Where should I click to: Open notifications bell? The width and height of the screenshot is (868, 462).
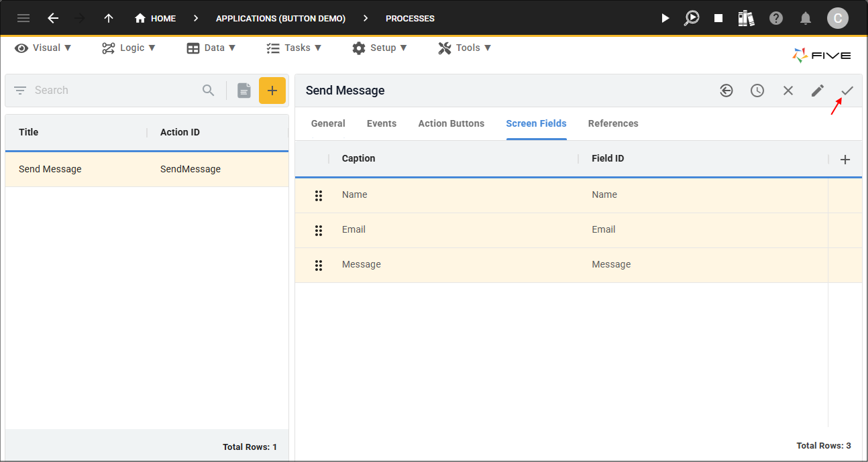806,18
